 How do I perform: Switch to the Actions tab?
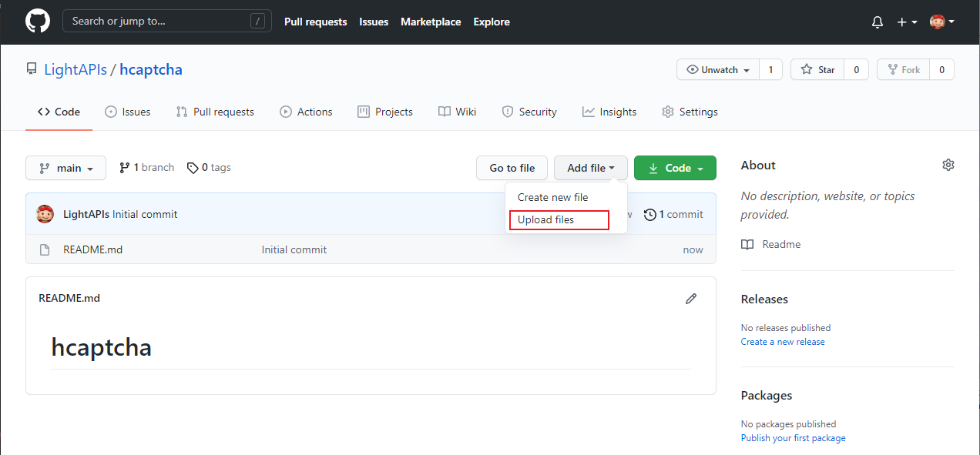[x=306, y=112]
